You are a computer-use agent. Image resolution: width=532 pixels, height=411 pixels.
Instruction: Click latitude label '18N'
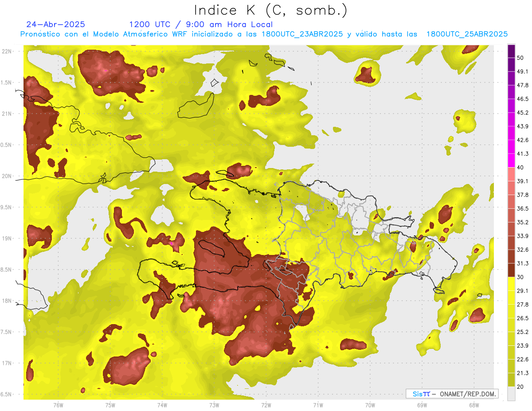click(x=7, y=301)
